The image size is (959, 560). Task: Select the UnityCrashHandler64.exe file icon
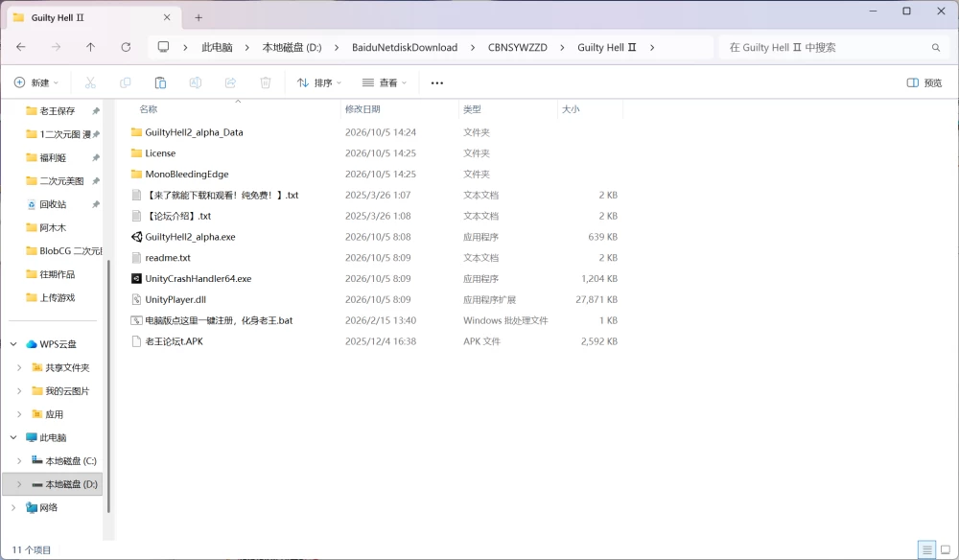pyautogui.click(x=136, y=279)
